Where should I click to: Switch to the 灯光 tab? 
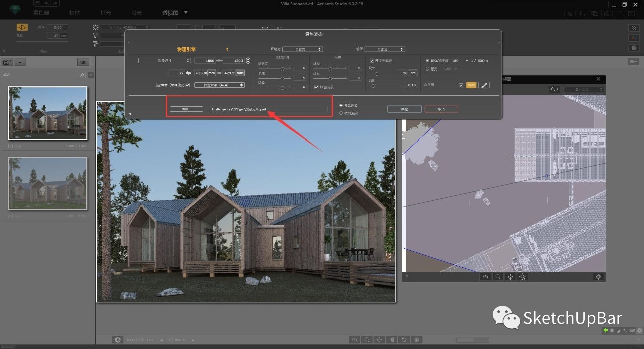click(x=106, y=12)
